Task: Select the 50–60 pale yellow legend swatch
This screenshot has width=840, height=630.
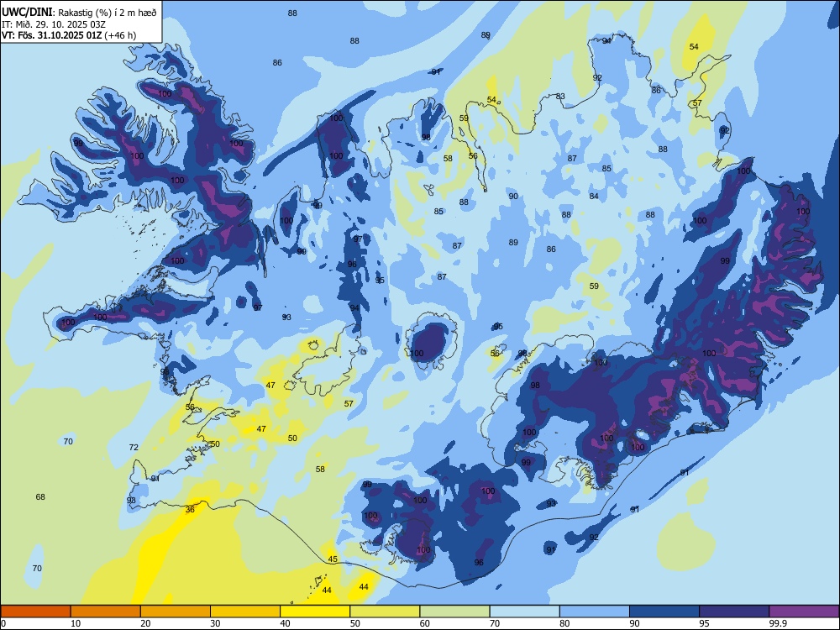Action: (x=385, y=612)
